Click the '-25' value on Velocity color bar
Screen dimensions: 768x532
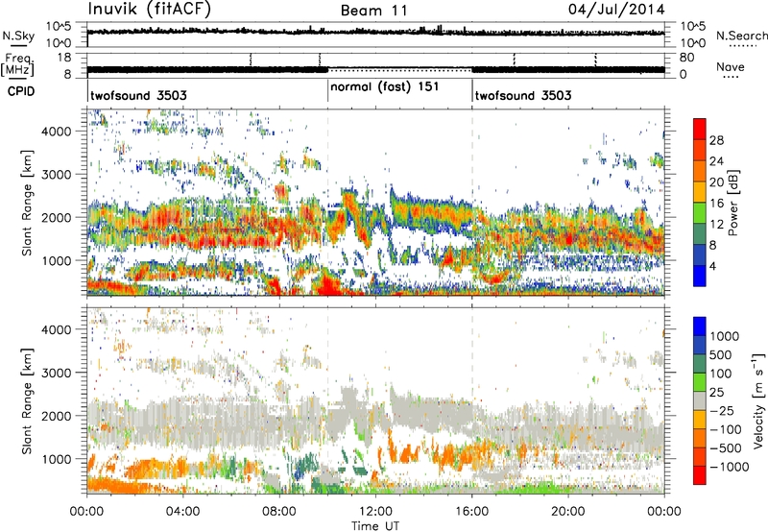(x=721, y=411)
